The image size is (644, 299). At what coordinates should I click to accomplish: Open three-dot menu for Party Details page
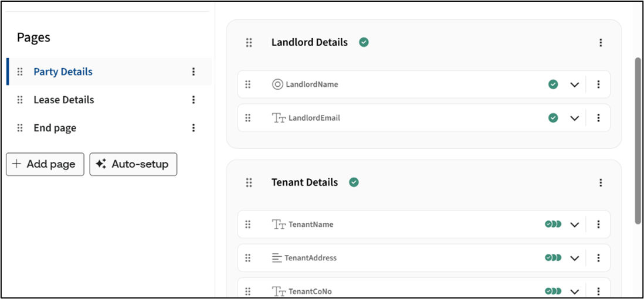(x=194, y=72)
